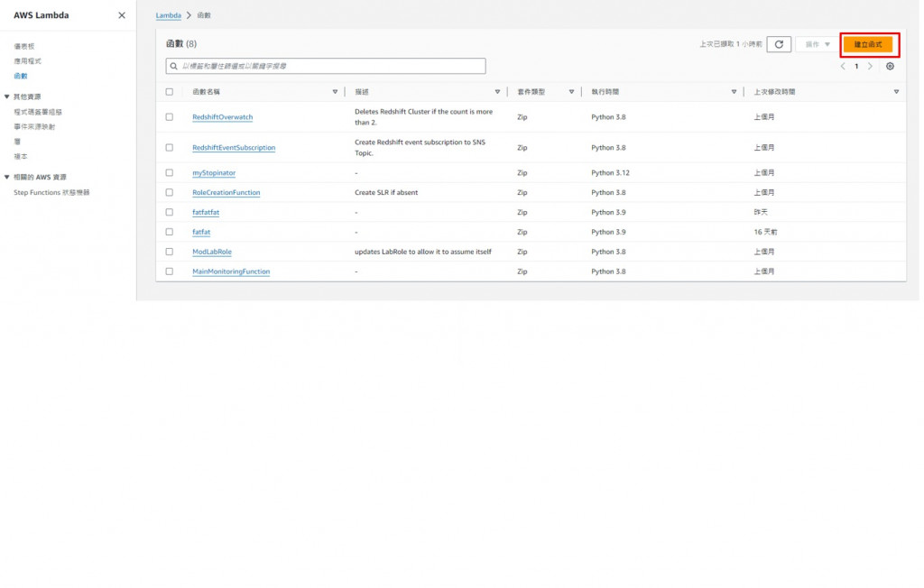The width and height of the screenshot is (924, 588).
Task: Click the 函數名稱 column header label
Action: click(206, 92)
